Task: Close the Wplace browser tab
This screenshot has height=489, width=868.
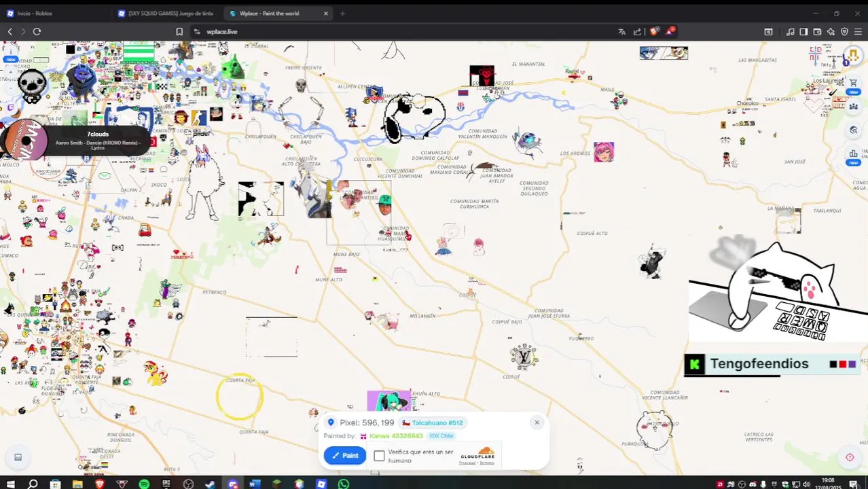Action: [x=325, y=13]
